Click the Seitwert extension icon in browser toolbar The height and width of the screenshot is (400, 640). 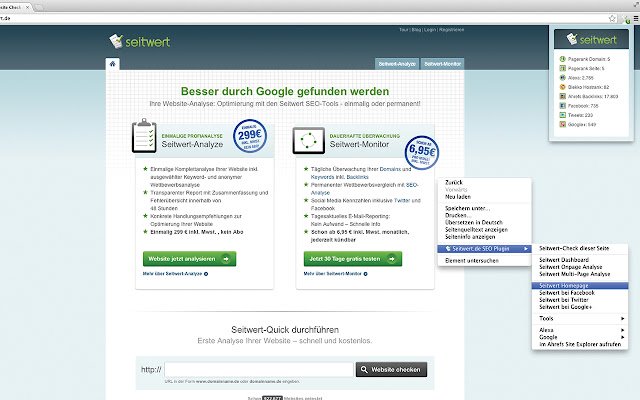coord(627,18)
